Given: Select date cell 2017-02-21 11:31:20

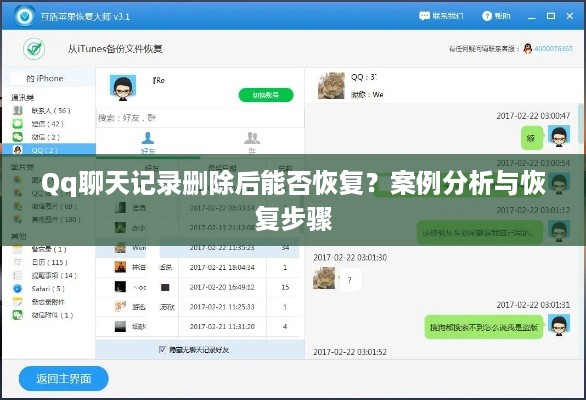Looking at the screenshot, I should 222,326.
